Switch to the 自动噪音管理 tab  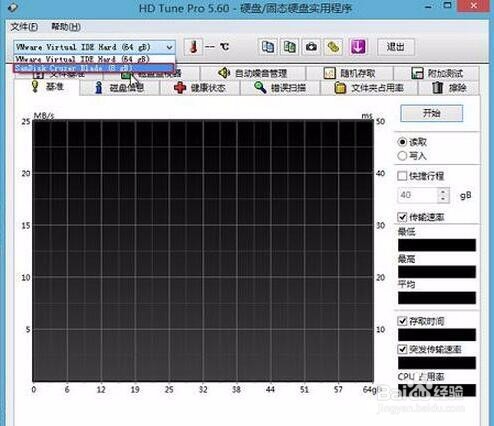point(253,73)
